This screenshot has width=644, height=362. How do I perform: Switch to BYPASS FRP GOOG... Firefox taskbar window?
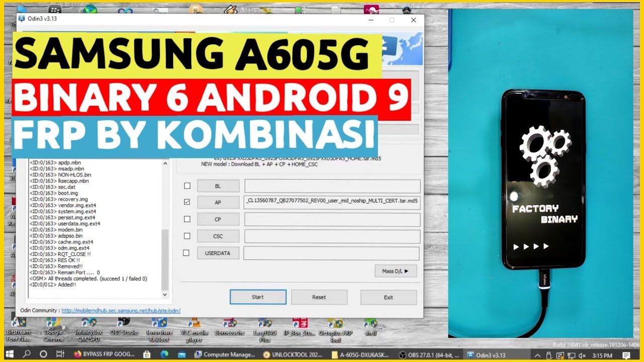pos(105,354)
